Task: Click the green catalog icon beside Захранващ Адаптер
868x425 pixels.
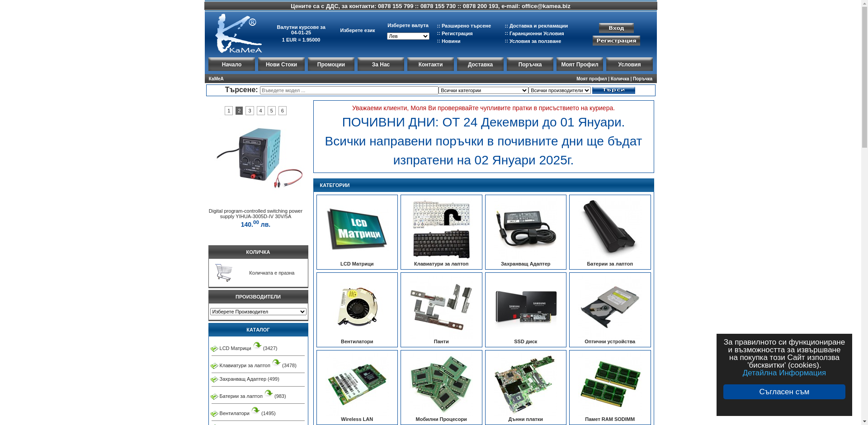Action: (x=214, y=379)
